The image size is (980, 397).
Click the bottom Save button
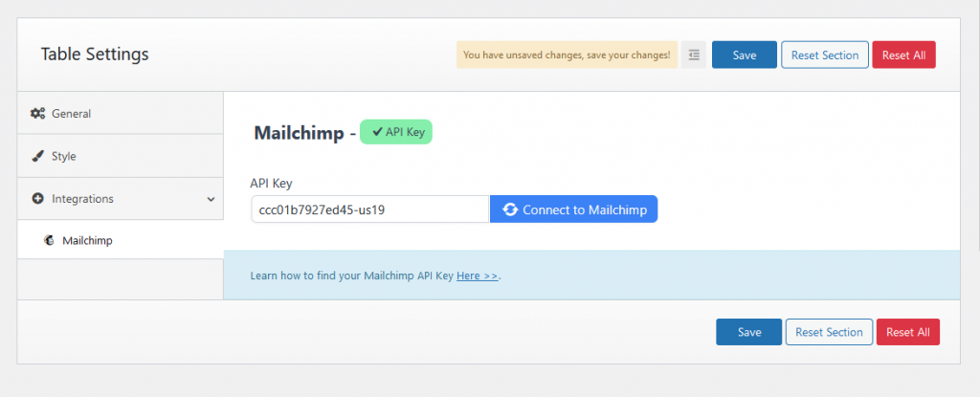click(x=748, y=332)
